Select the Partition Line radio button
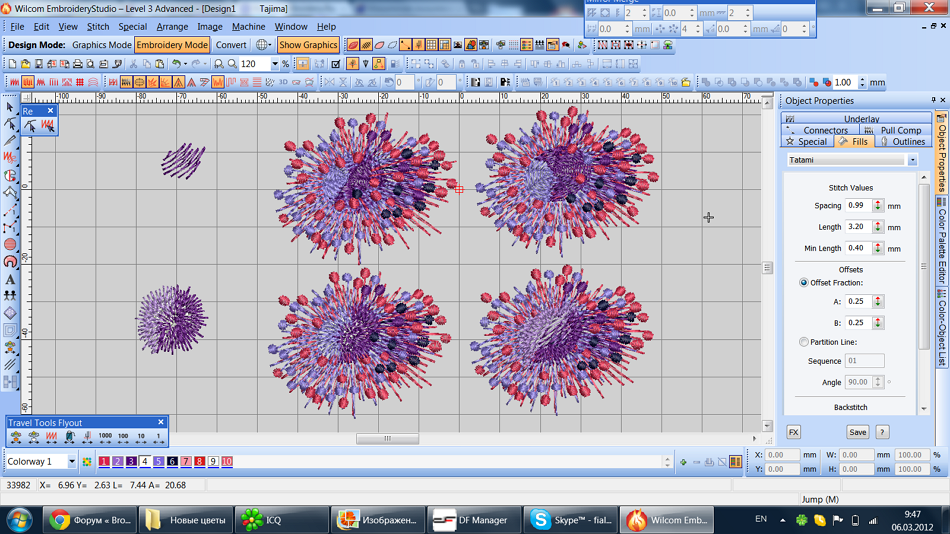950x534 pixels. pos(804,342)
